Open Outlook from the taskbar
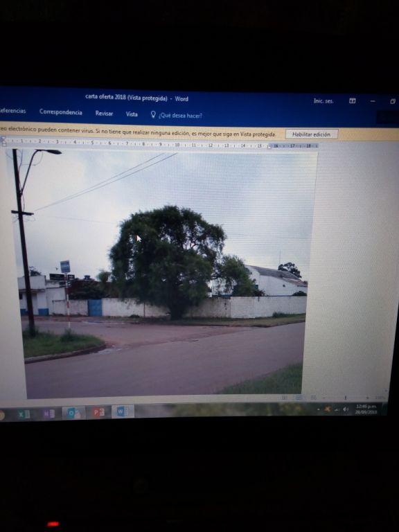 [x=73, y=413]
